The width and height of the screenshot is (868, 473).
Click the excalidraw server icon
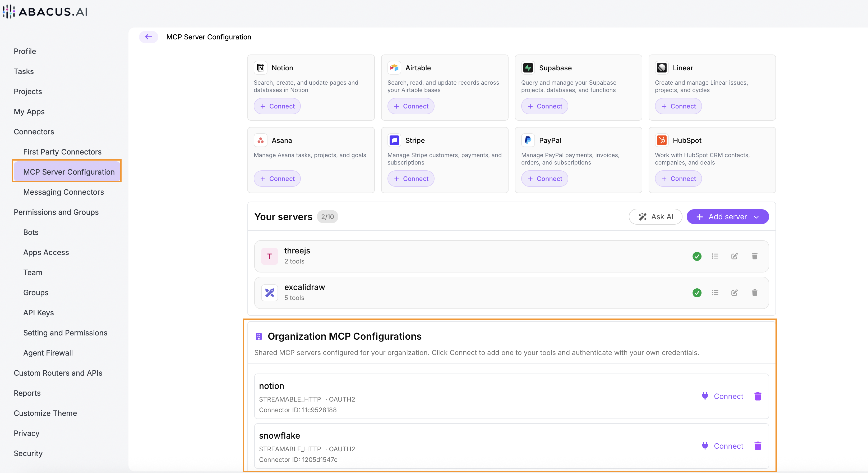click(270, 293)
